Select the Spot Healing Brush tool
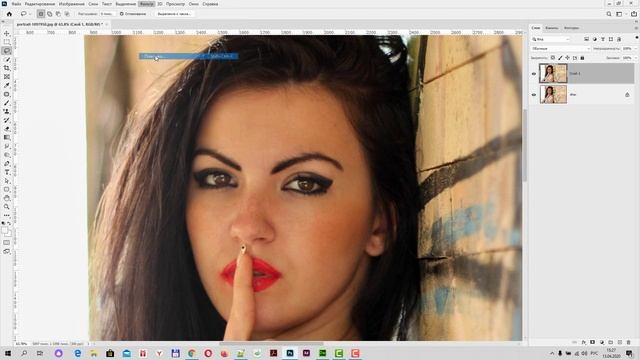 7,94
